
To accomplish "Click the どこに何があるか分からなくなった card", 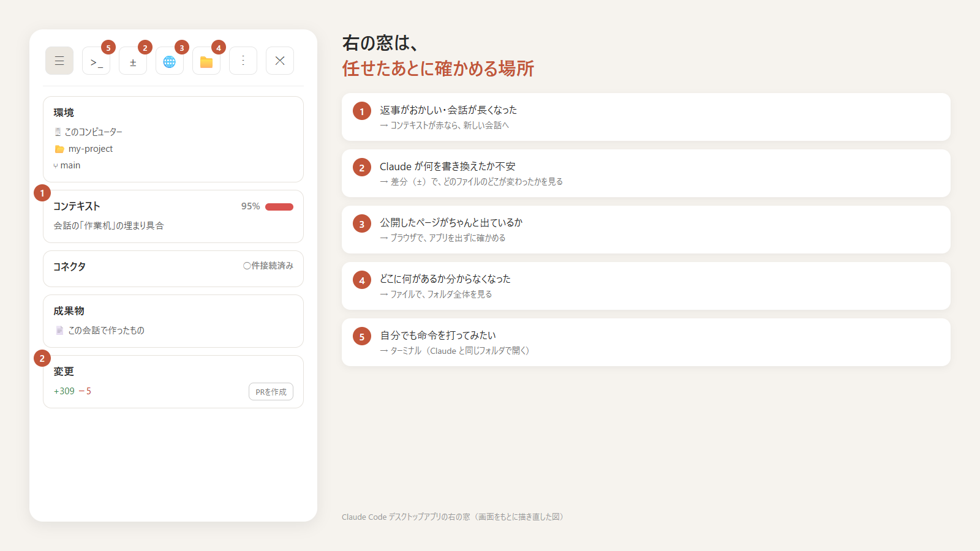I will tap(646, 286).
